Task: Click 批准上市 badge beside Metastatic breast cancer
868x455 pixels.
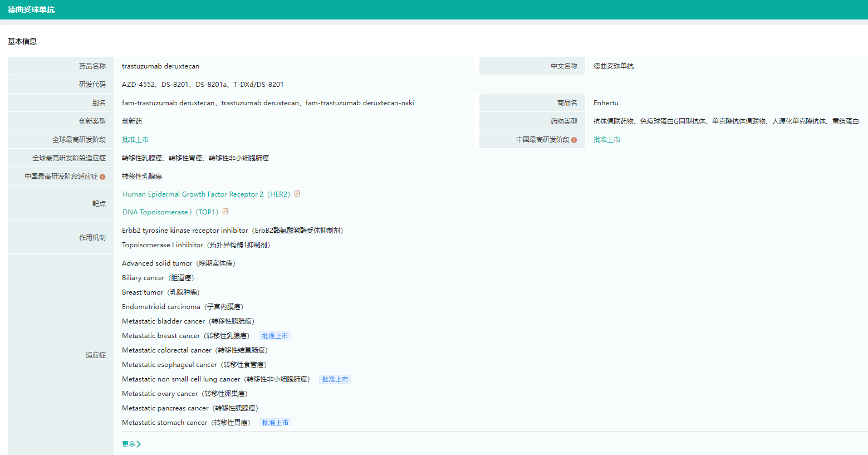Action: tap(275, 336)
